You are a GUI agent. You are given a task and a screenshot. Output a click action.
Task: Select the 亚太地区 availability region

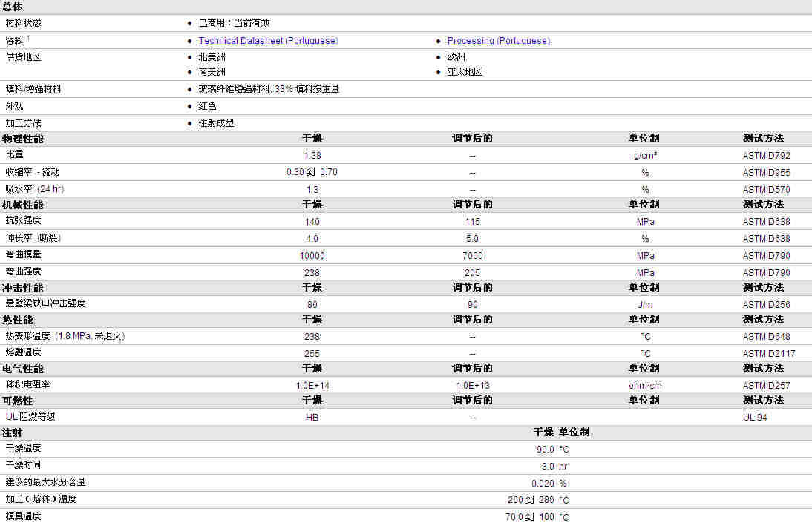click(x=465, y=72)
